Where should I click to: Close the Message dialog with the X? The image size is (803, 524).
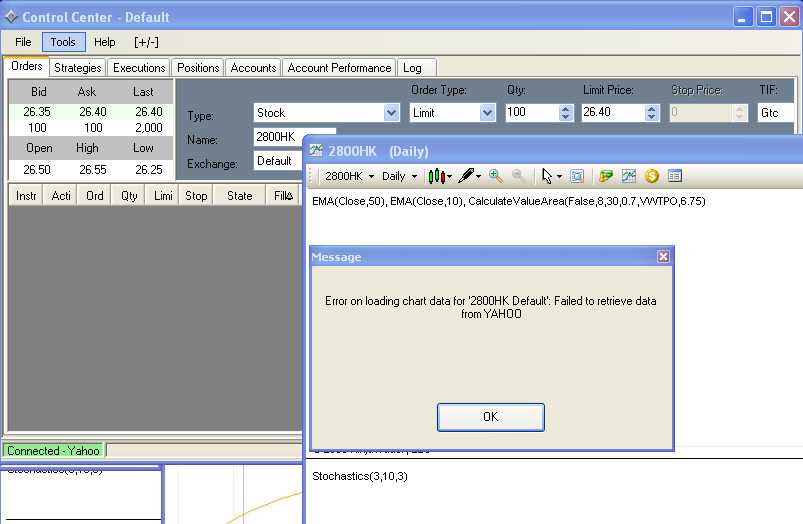[x=663, y=257]
